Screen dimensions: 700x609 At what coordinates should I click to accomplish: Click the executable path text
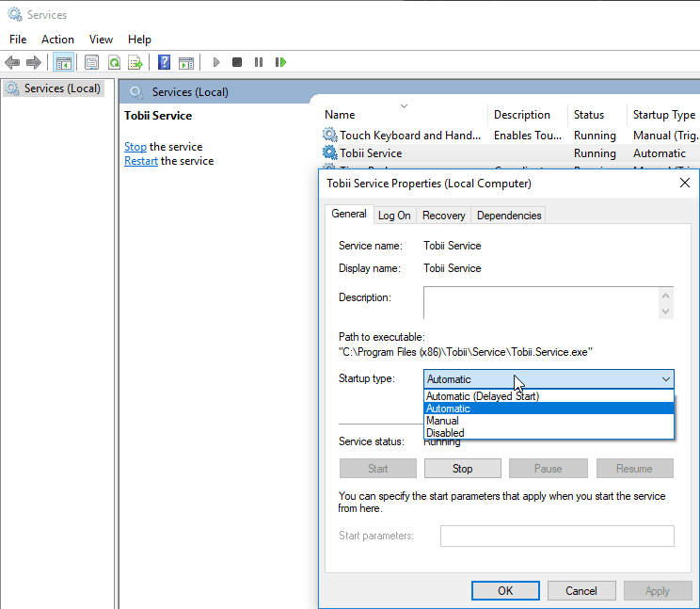click(466, 352)
